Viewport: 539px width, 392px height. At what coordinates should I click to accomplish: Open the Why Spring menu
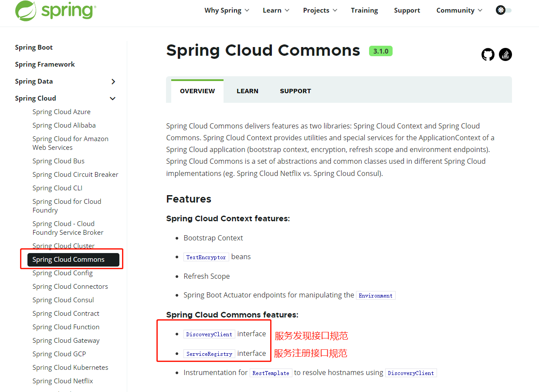click(x=227, y=10)
